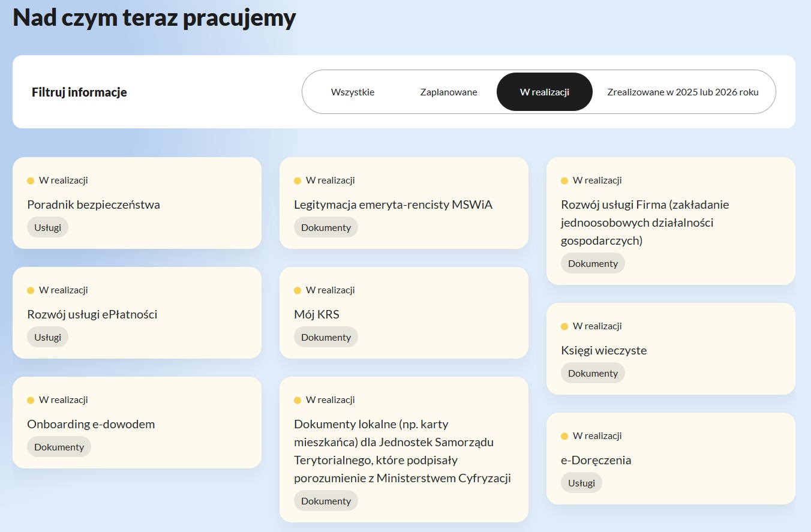This screenshot has width=811, height=532.
Task: Click the Dokumenty tag on Rozwój usługi Firma card
Action: pyautogui.click(x=593, y=263)
